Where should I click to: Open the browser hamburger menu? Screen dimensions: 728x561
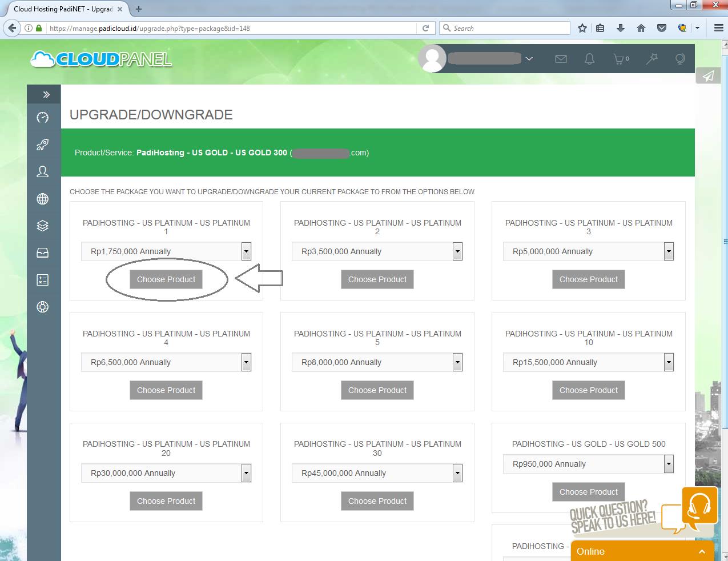point(718,28)
